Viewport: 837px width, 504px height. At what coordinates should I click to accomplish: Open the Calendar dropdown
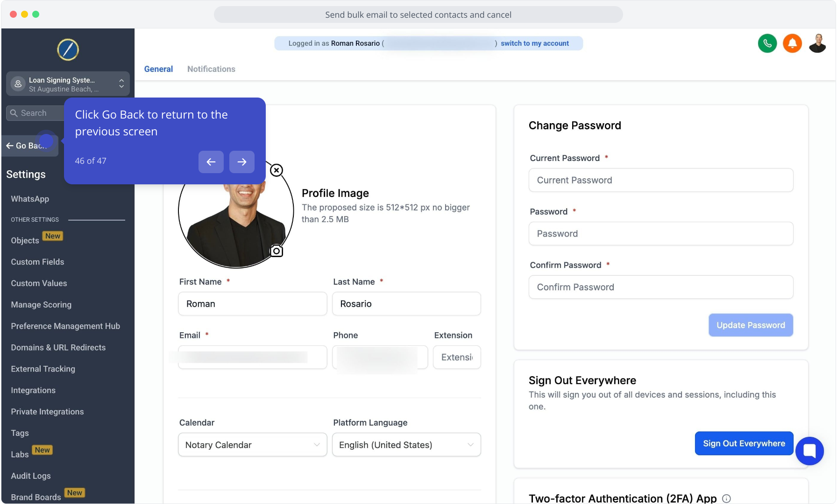[x=252, y=445]
